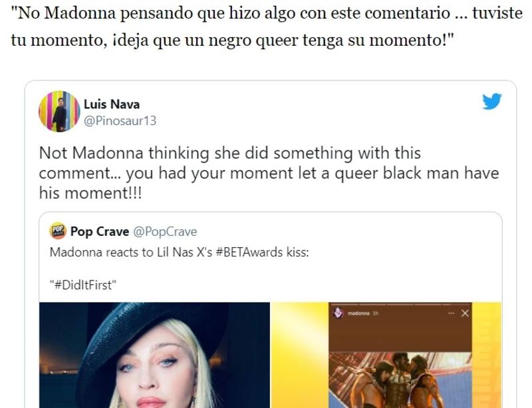Open the Madonna black hat photo

[155, 355]
